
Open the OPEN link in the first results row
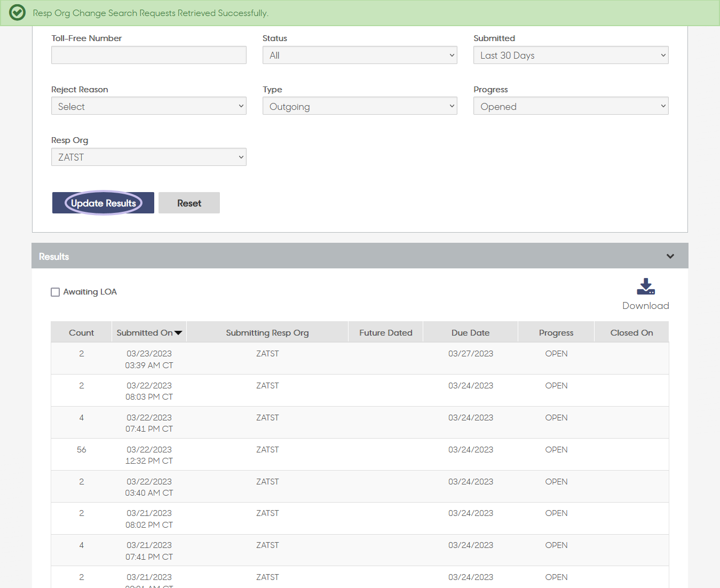pos(556,353)
